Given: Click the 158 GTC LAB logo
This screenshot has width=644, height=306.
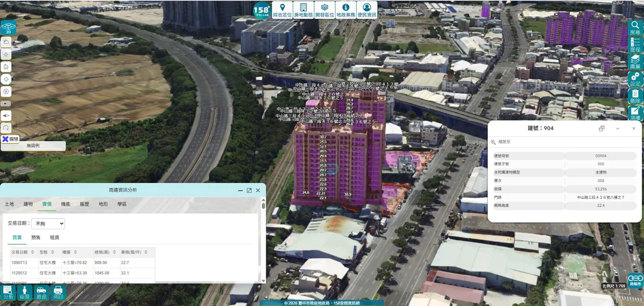Looking at the screenshot, I should (x=262, y=10).
